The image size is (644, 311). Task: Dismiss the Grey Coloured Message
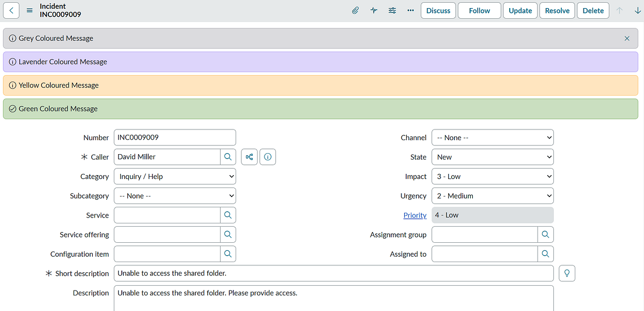(x=626, y=38)
